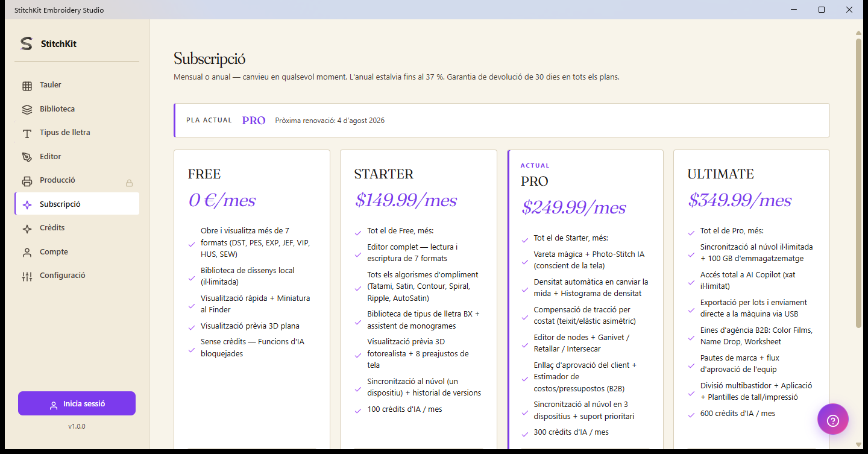Screen dimensions: 868x454
Task: Open the help question mark bubble
Action: point(833,419)
